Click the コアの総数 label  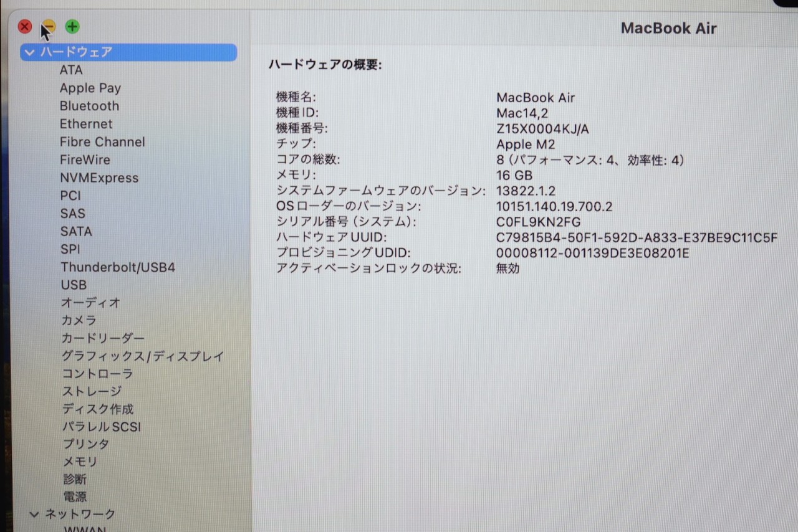[x=308, y=160]
